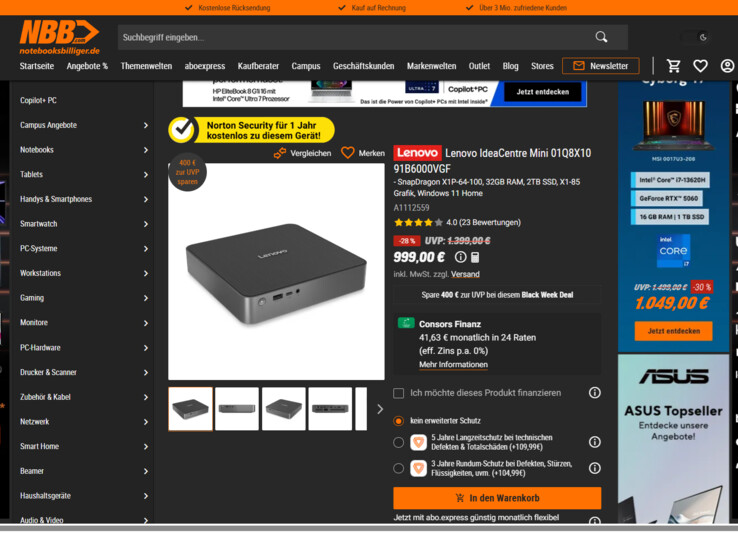Expand Gaming category chevron
The width and height of the screenshot is (738, 533).
pos(145,298)
